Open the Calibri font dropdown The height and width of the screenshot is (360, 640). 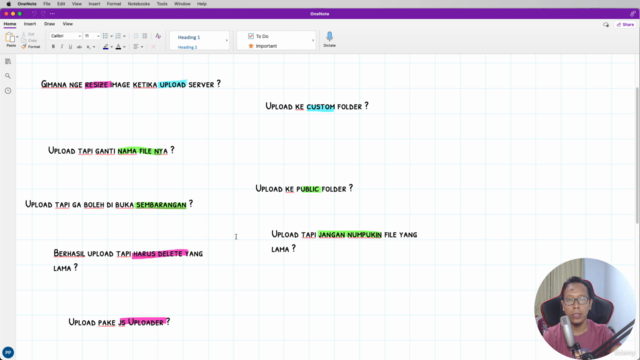coord(65,36)
